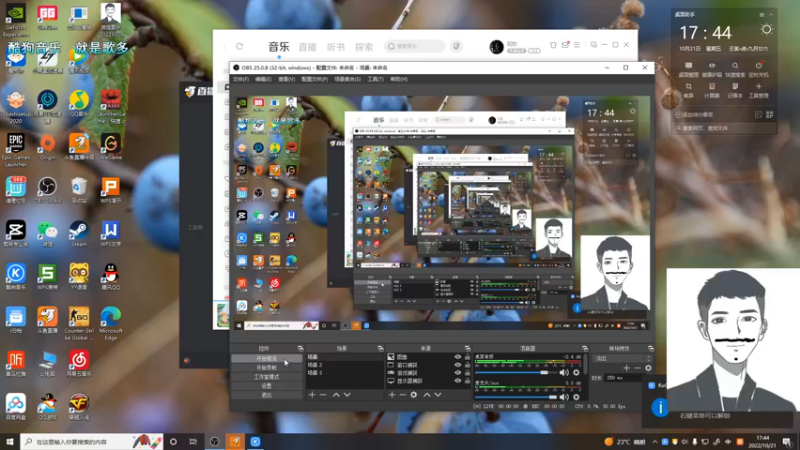Adjust the Mic/Aux volume slider in OBS
Screen dimensions: 800x450
click(x=515, y=396)
